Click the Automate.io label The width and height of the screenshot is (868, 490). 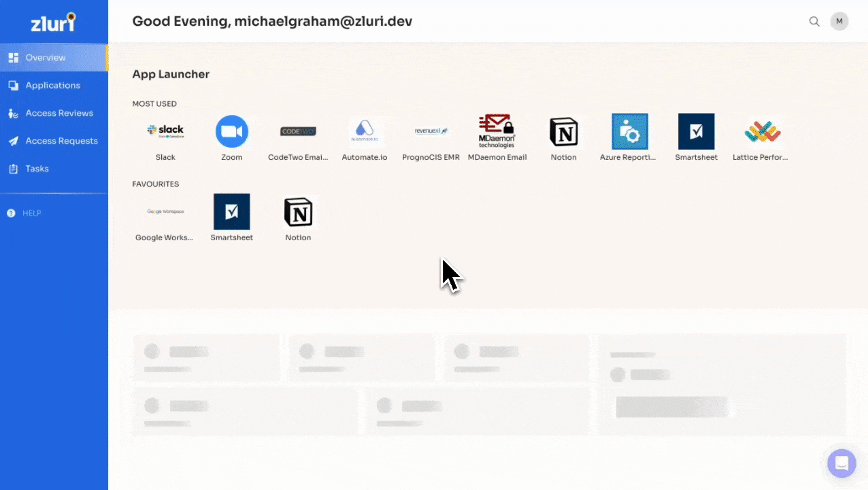click(365, 157)
